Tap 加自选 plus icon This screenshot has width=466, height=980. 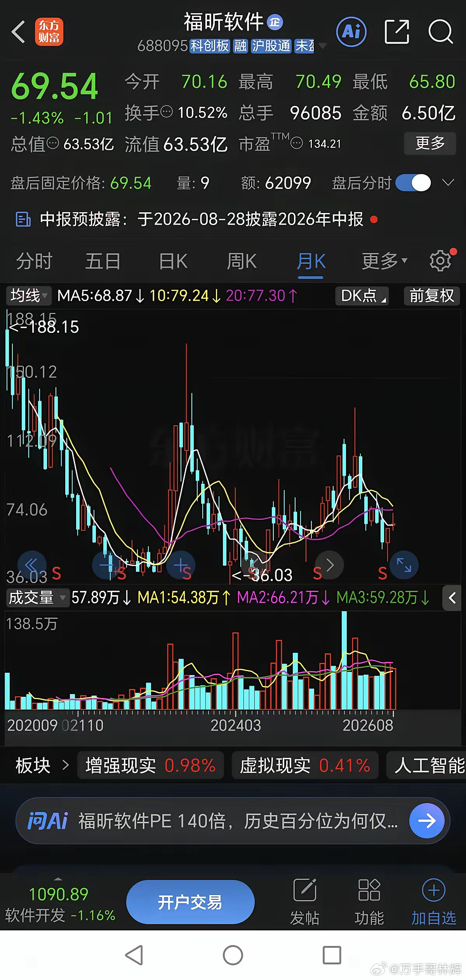click(433, 890)
